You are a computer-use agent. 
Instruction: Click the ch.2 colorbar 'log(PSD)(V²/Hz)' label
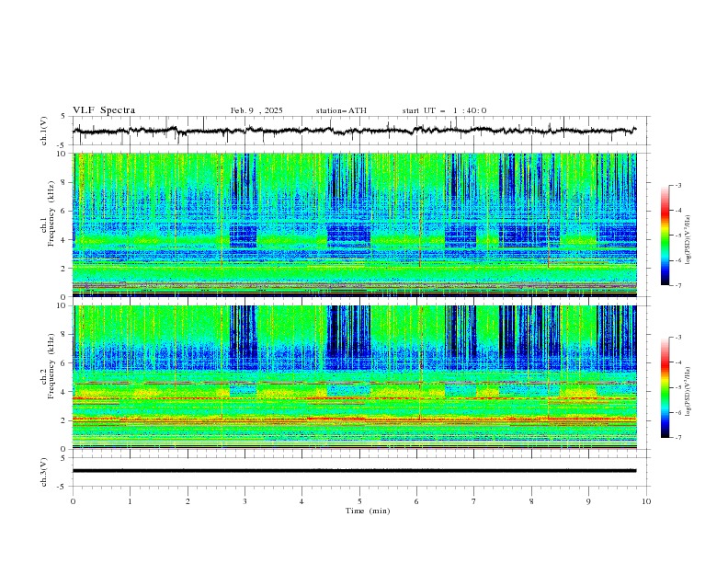click(x=688, y=391)
